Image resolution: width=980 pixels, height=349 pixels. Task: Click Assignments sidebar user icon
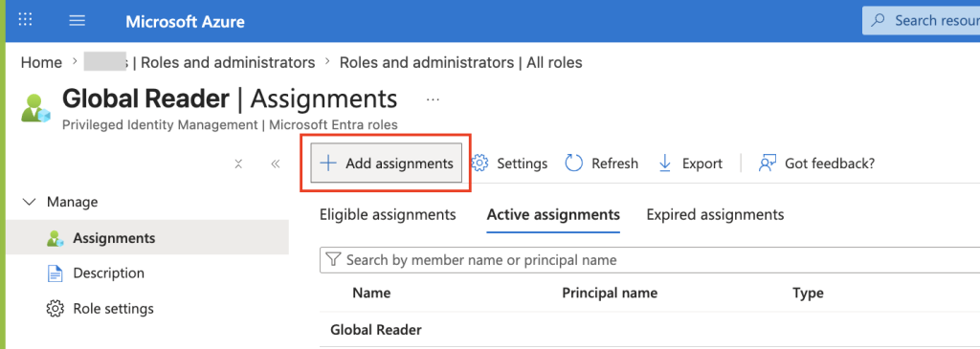[56, 238]
